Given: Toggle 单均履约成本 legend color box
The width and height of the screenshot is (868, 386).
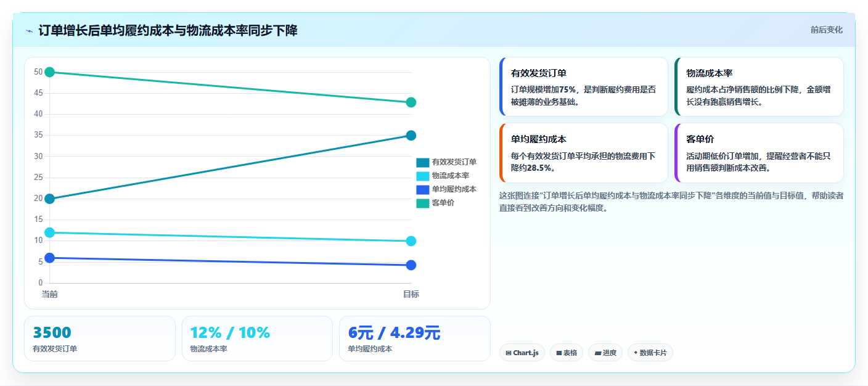Looking at the screenshot, I should click(x=422, y=189).
